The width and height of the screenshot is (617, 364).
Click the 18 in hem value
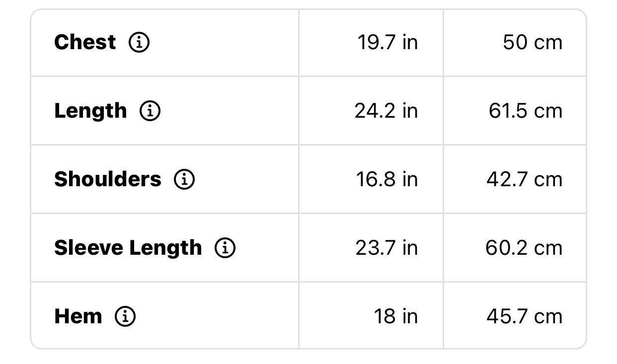pyautogui.click(x=396, y=316)
